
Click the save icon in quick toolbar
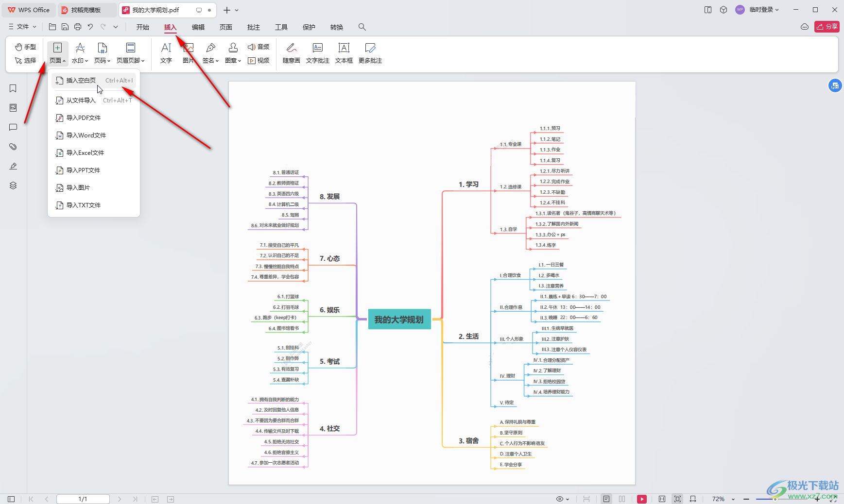[65, 27]
